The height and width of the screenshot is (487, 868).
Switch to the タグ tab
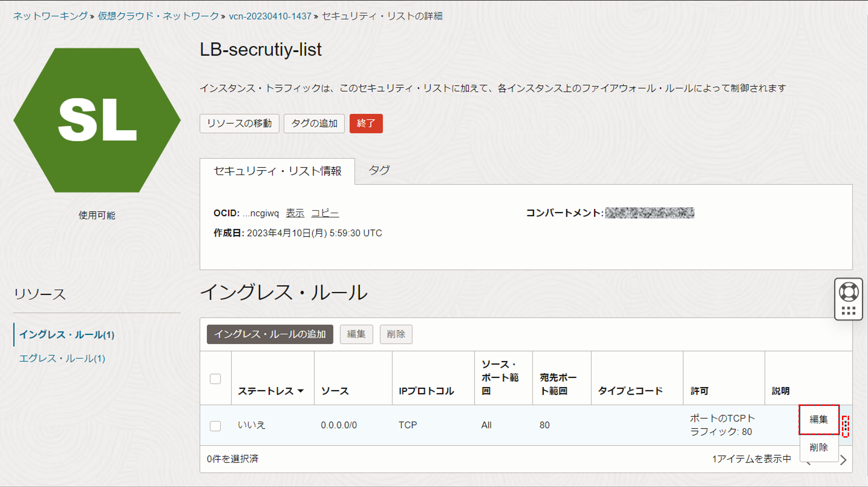point(379,171)
